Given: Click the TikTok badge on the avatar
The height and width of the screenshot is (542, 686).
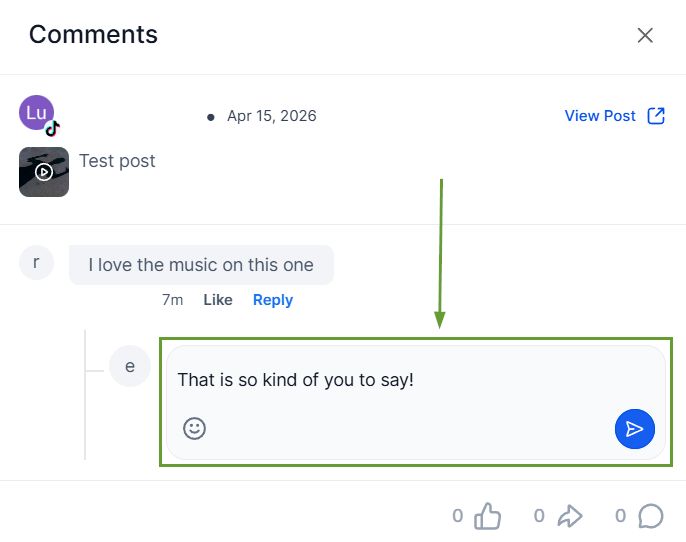Looking at the screenshot, I should tap(53, 128).
